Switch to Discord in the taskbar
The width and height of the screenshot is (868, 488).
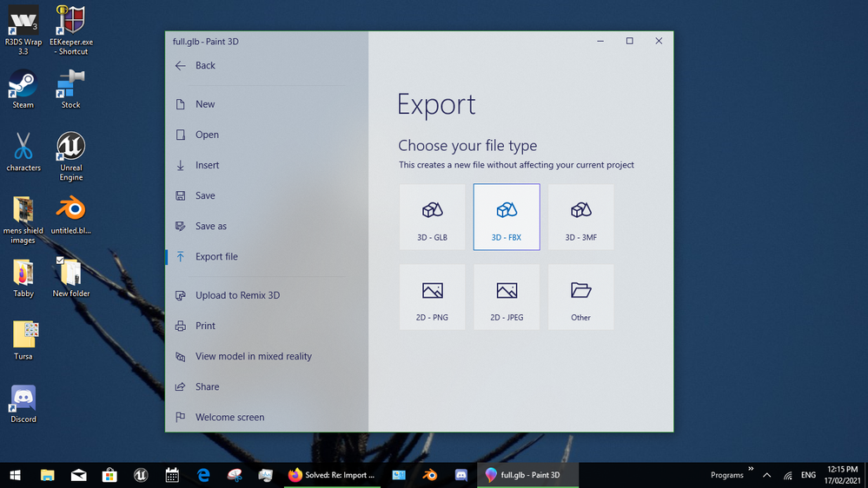point(461,475)
